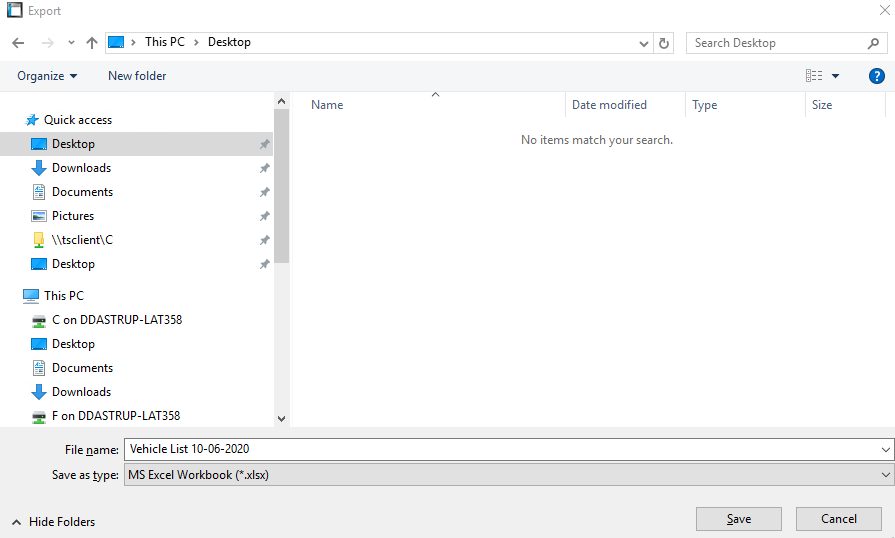895x538 pixels.
Task: Expand the view options dropdown arrow
Action: (835, 76)
